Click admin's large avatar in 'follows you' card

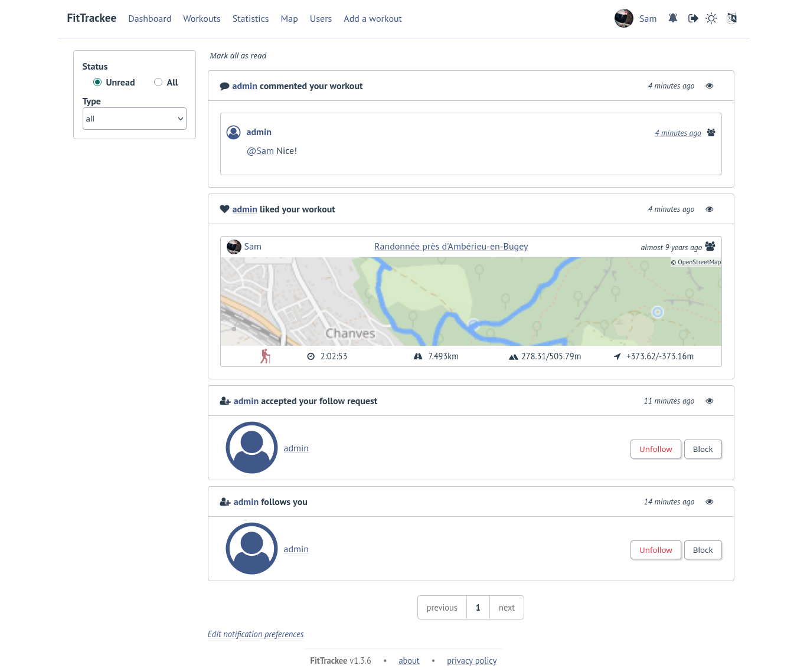tap(251, 549)
